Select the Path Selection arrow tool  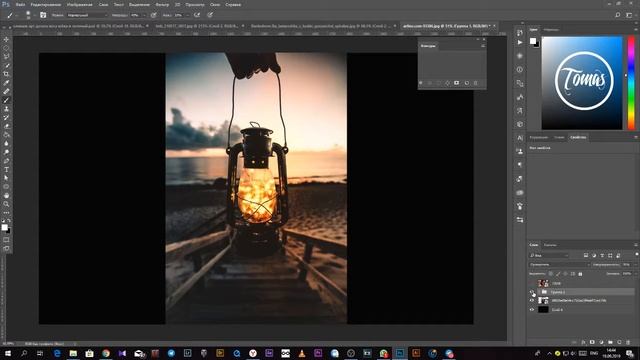(6, 178)
